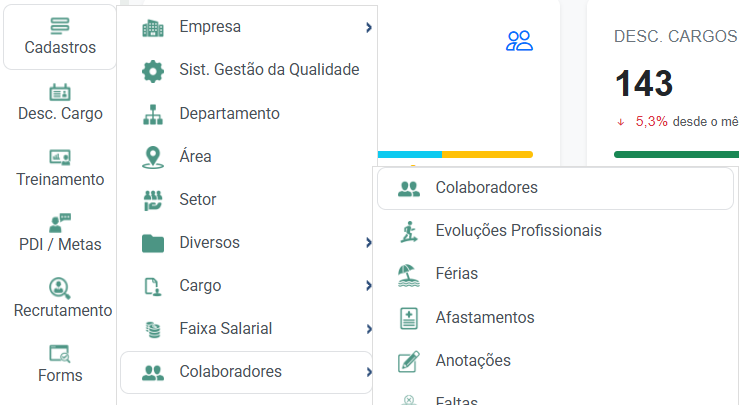Select Setor from the Cadastros menu
This screenshot has height=405, width=739.
[198, 200]
